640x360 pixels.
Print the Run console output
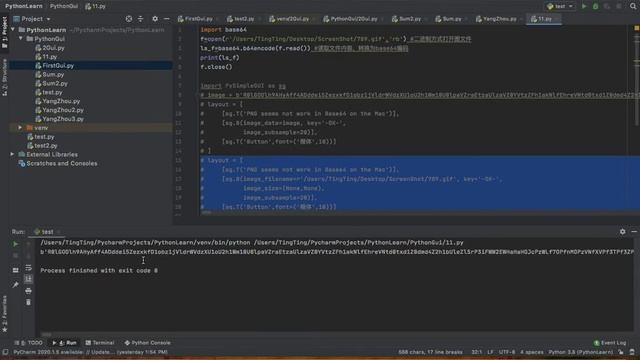[28, 291]
